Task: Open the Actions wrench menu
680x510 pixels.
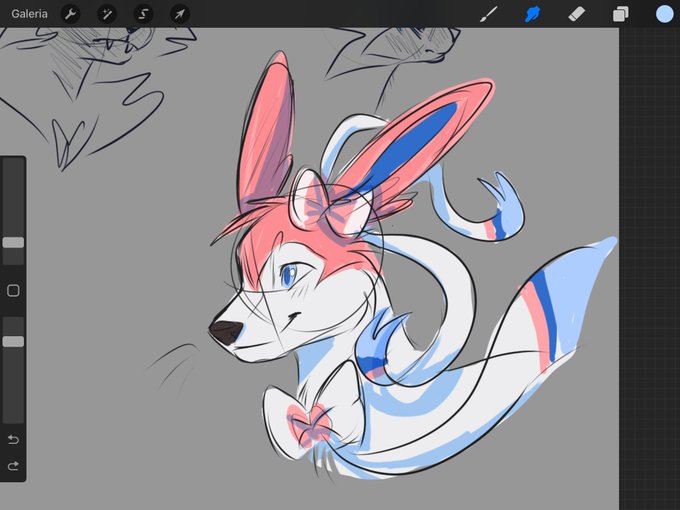Action: click(70, 14)
